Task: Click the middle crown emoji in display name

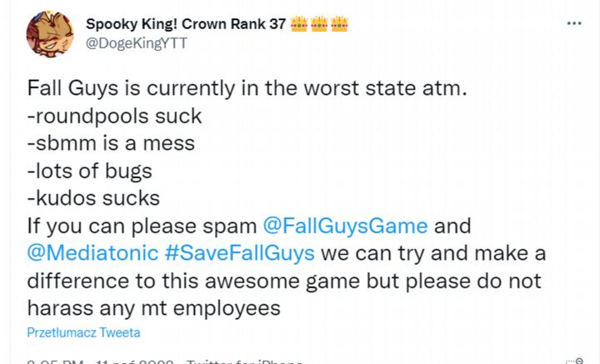Action: (x=318, y=24)
